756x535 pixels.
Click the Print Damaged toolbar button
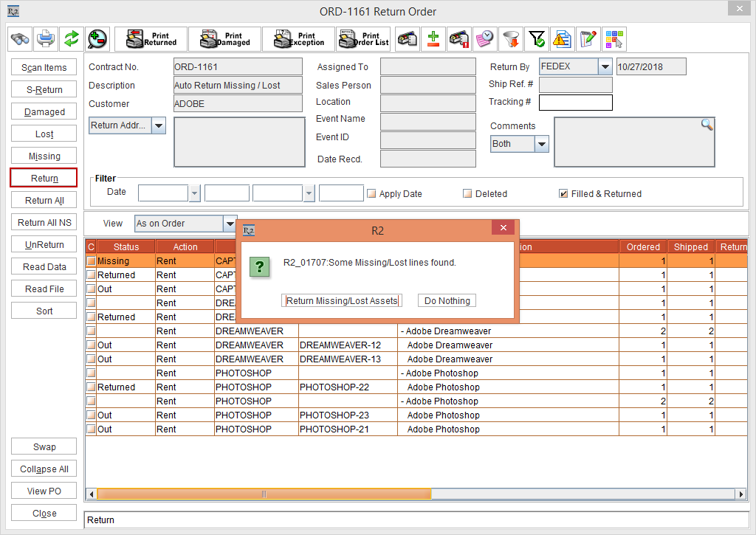pos(224,39)
